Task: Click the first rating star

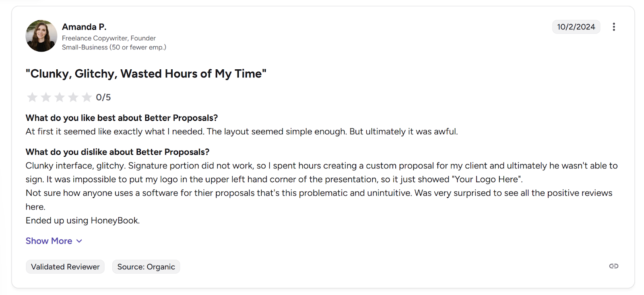Action: click(32, 97)
